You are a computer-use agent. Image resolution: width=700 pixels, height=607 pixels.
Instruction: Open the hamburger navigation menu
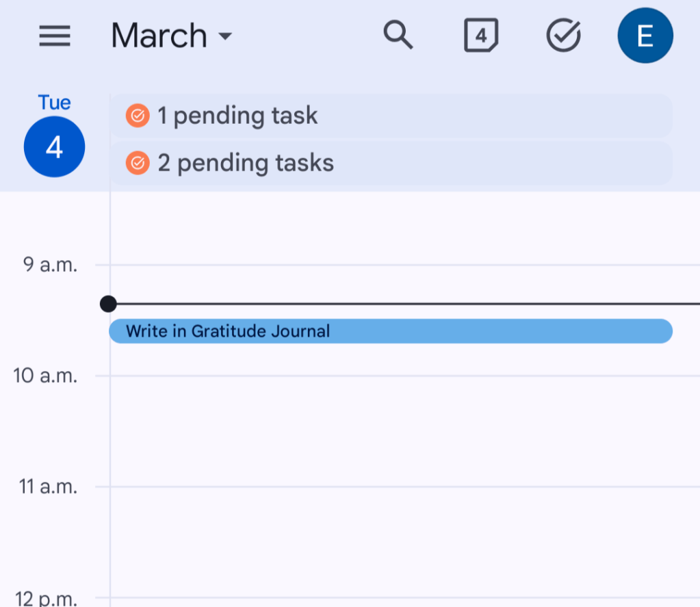point(55,36)
